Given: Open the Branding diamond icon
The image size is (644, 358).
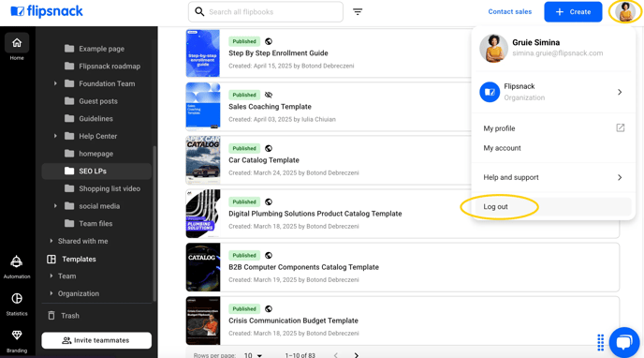Looking at the screenshot, I should pos(17,335).
